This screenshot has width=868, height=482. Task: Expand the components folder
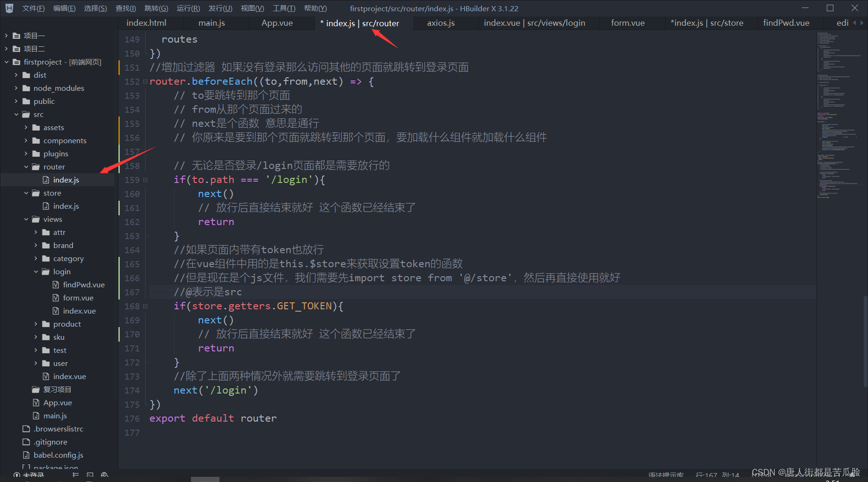coord(26,140)
